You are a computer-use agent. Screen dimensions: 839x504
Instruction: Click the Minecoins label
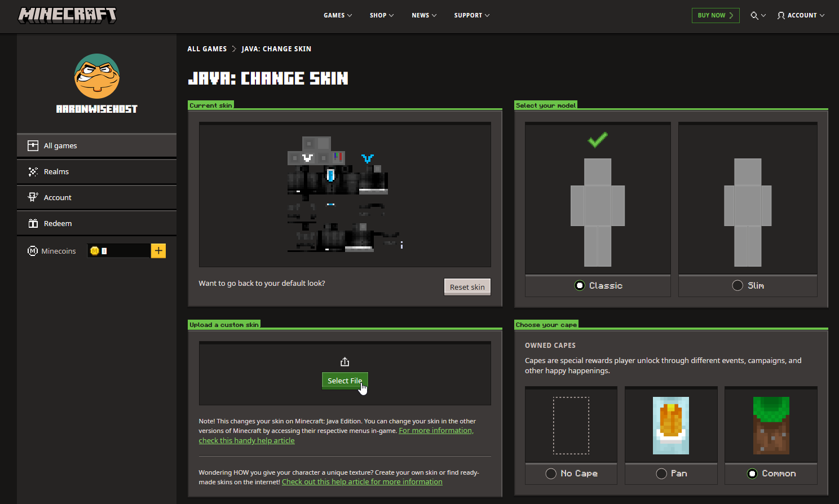pos(59,251)
